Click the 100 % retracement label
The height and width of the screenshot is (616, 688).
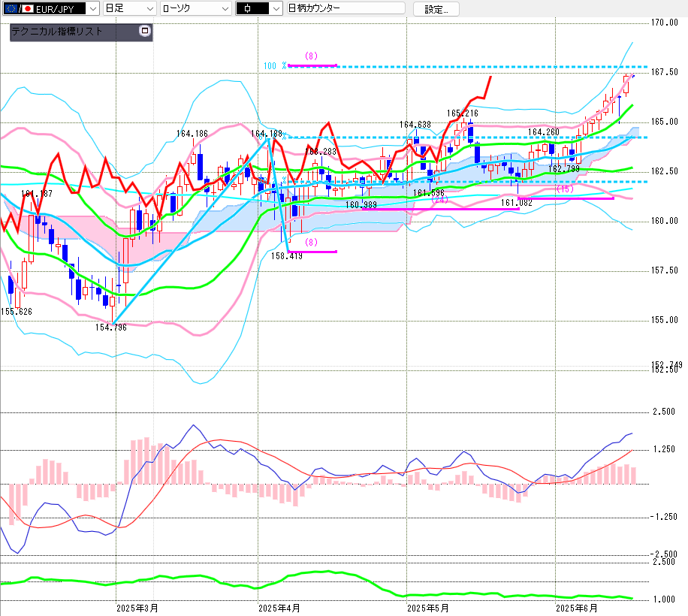tap(275, 66)
